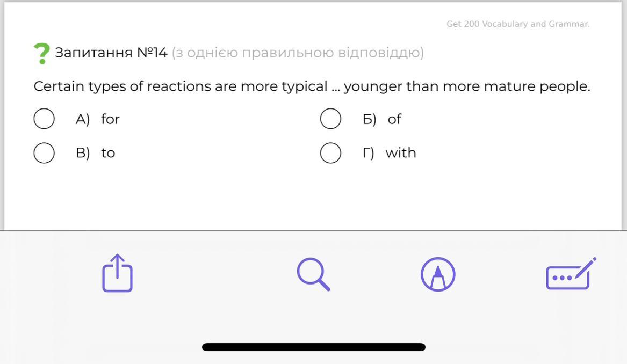Click the "Certain types of reactions" sentence
This screenshot has width=627, height=364.
pyautogui.click(x=312, y=86)
